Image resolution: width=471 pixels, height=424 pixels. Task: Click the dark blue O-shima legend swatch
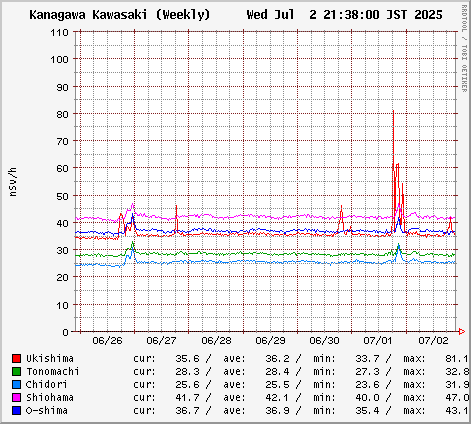pyautogui.click(x=16, y=410)
